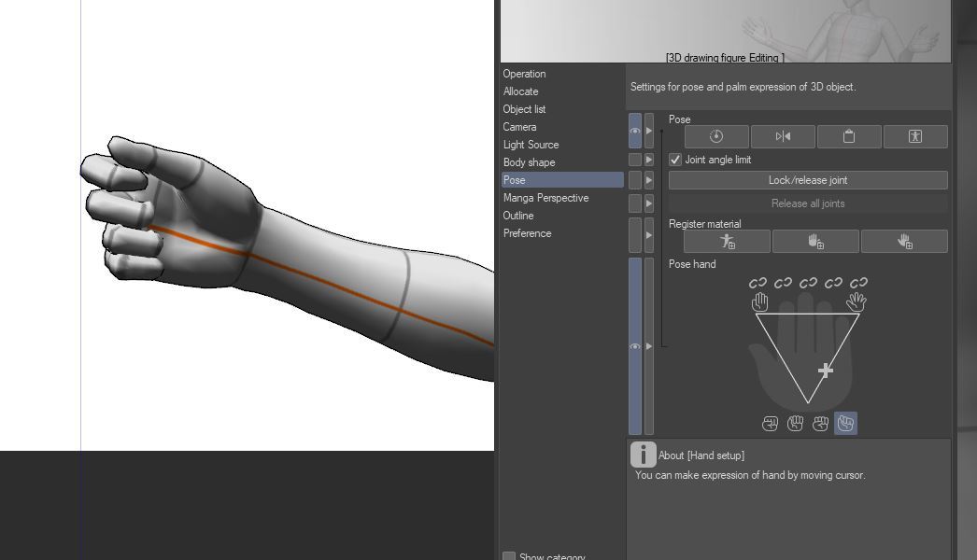Flip the pose horizontally with mirror icon

pyautogui.click(x=783, y=136)
